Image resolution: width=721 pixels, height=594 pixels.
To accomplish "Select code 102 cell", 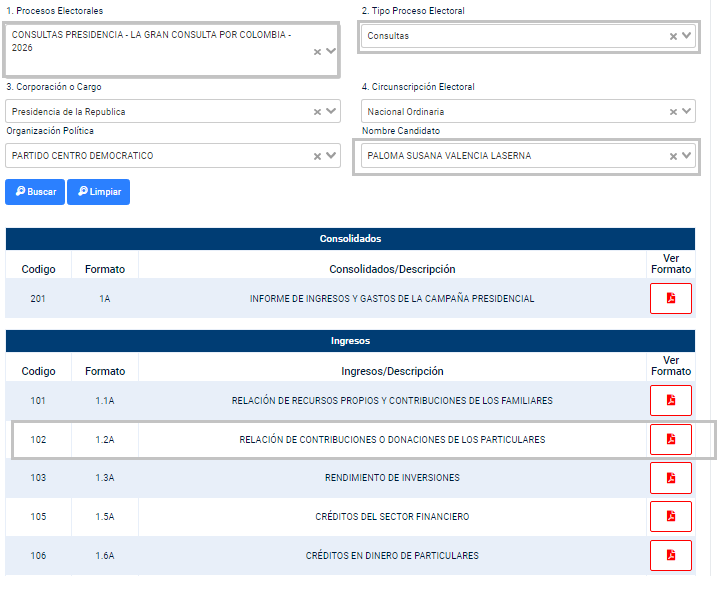I will pos(38,440).
